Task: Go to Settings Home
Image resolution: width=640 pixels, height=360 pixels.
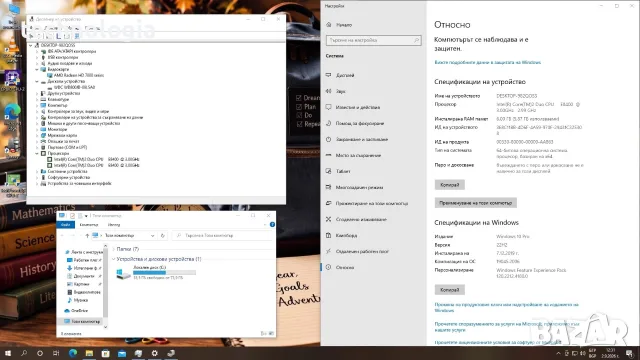Action: pos(344,25)
